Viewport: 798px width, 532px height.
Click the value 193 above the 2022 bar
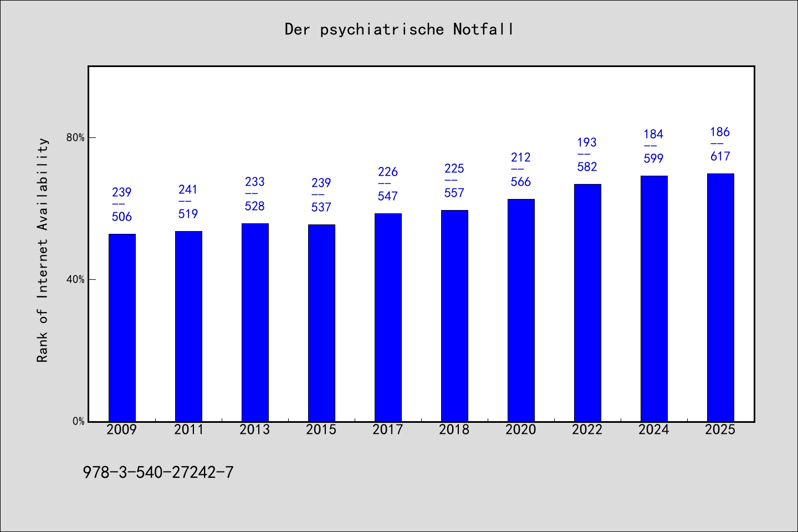point(587,142)
